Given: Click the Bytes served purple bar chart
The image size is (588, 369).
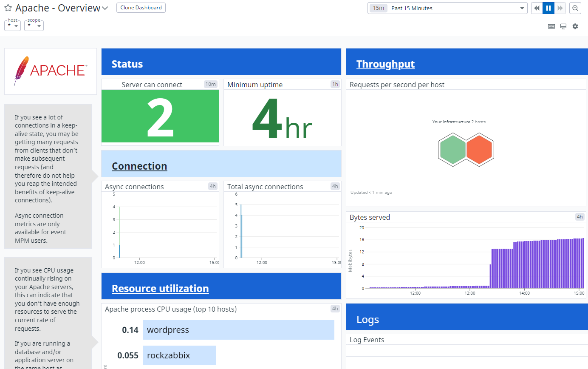Looking at the screenshot, I should pyautogui.click(x=475, y=258).
